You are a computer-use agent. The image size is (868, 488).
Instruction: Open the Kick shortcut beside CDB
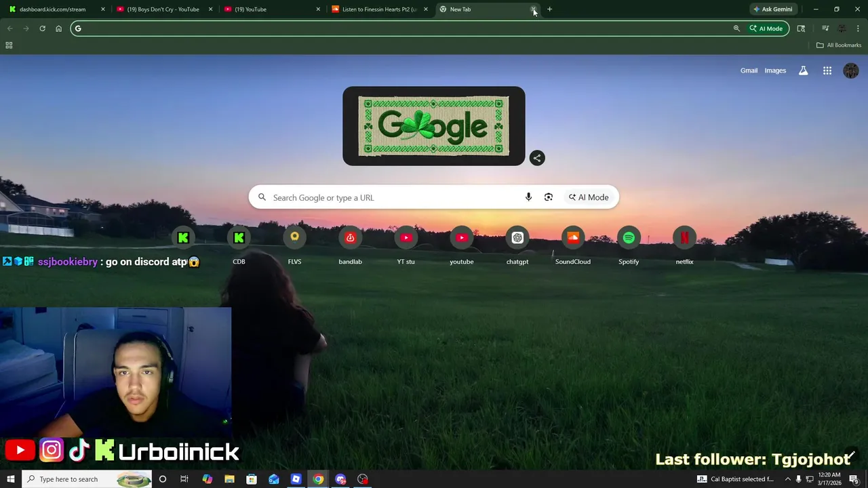183,238
